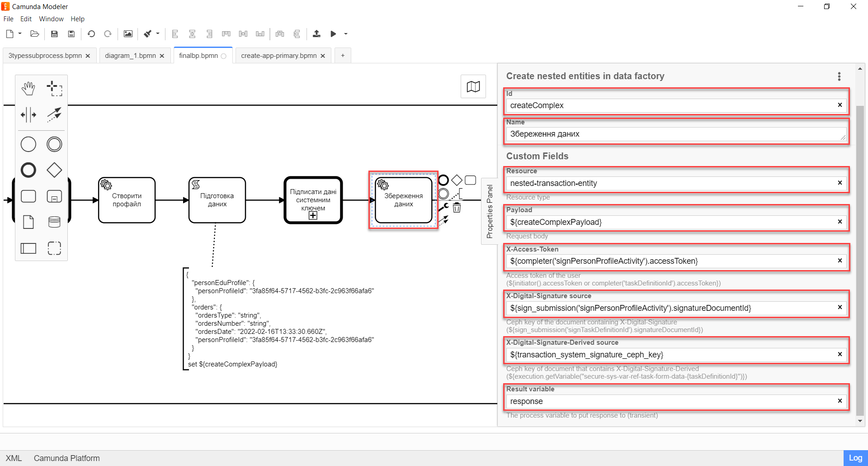Append end event from context pad

[443, 180]
